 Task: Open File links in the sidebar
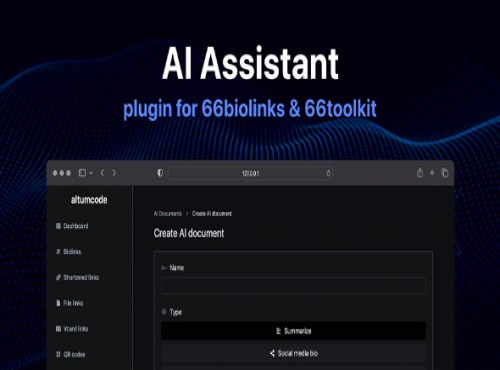click(x=70, y=303)
